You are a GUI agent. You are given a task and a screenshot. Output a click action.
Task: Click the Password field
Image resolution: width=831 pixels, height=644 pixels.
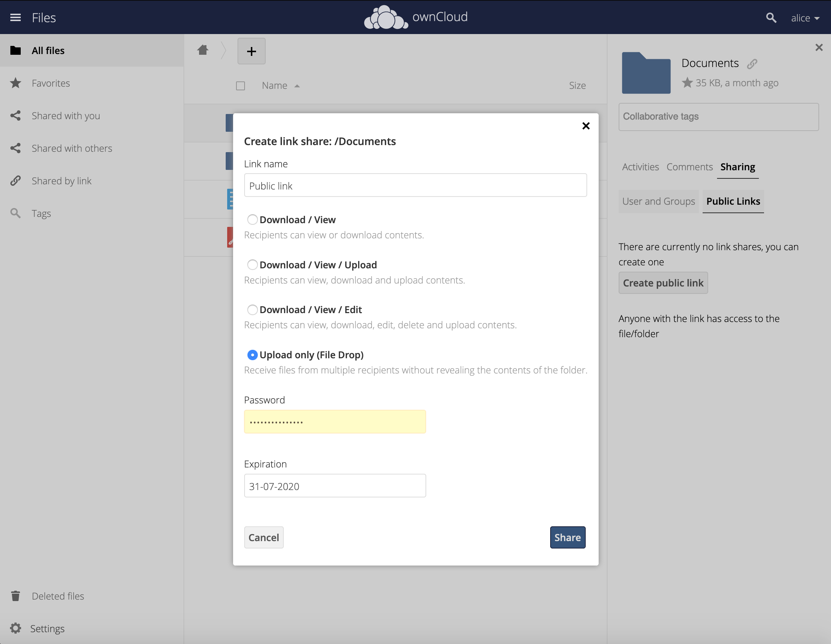point(335,422)
